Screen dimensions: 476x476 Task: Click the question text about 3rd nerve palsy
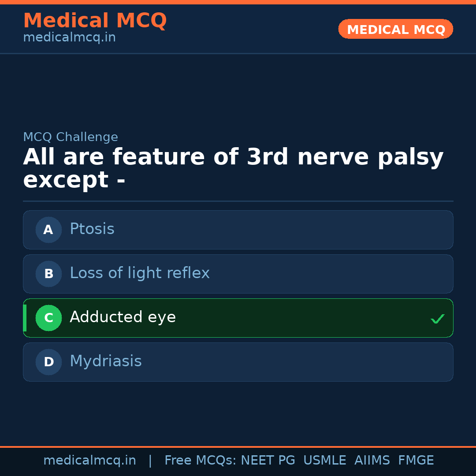pyautogui.click(x=233, y=168)
